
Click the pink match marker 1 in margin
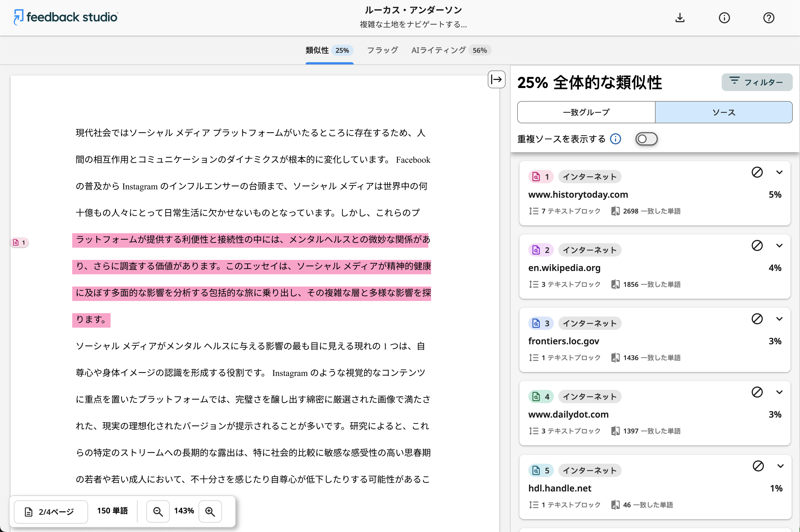19,243
